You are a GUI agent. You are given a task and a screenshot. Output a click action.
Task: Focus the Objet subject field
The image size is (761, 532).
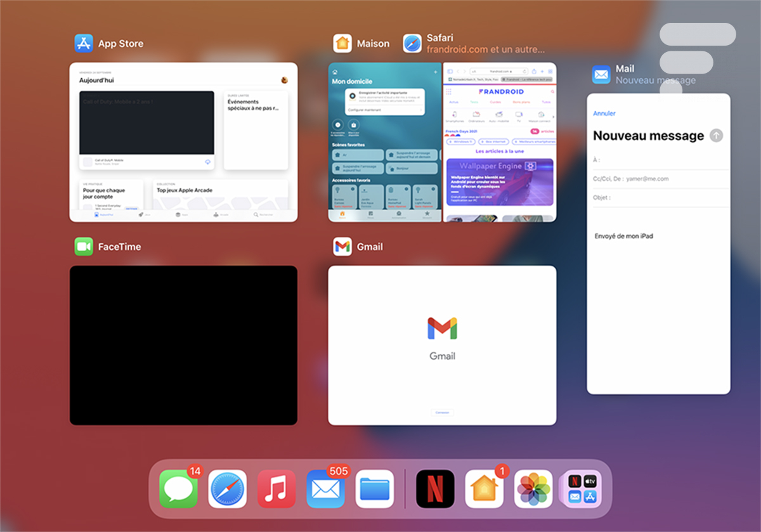(x=658, y=197)
